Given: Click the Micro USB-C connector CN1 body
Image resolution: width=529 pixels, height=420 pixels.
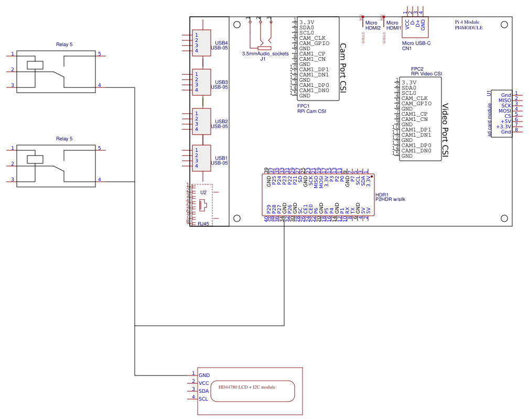Looking at the screenshot, I should click(415, 27).
